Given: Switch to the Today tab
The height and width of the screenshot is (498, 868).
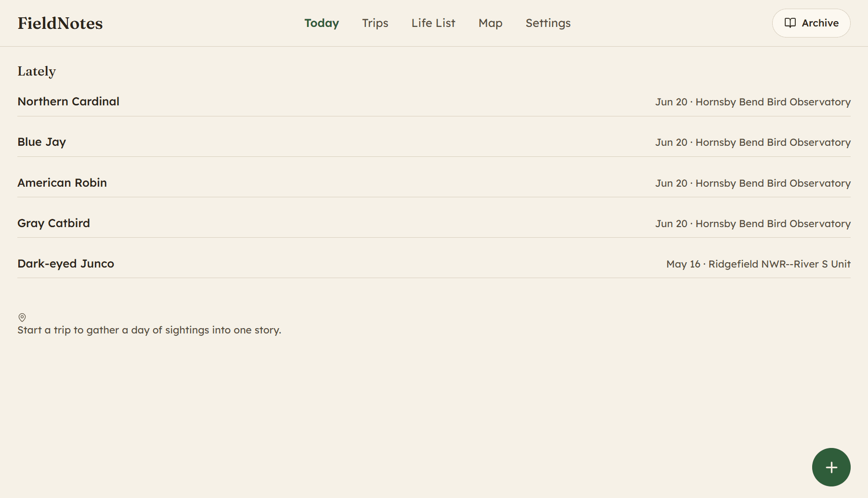Looking at the screenshot, I should coord(322,23).
